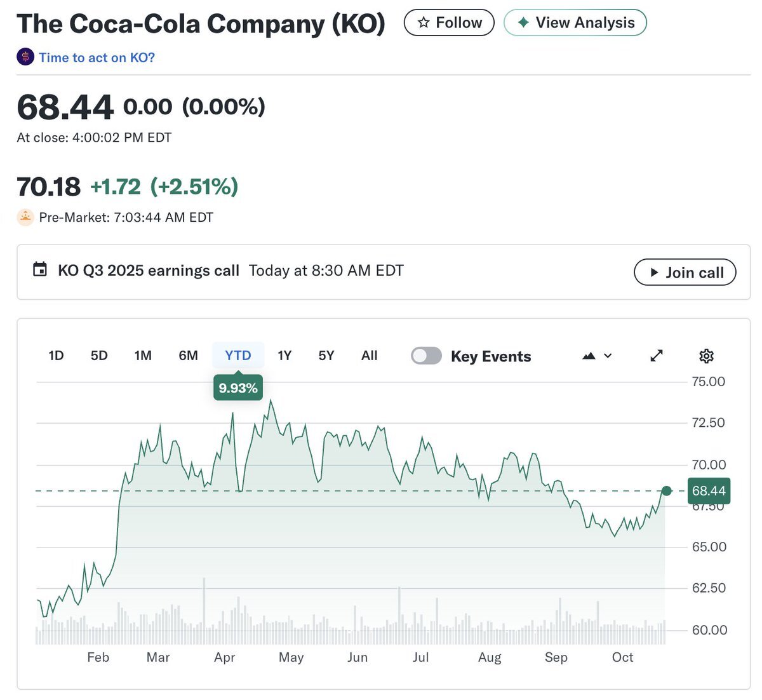Click the sparkle icon in View Analysis
Screen dimensions: 762x700
point(523,23)
